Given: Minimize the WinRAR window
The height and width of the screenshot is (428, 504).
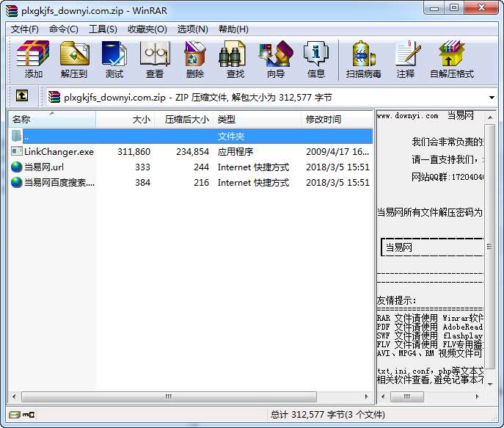Looking at the screenshot, I should tap(434, 8).
